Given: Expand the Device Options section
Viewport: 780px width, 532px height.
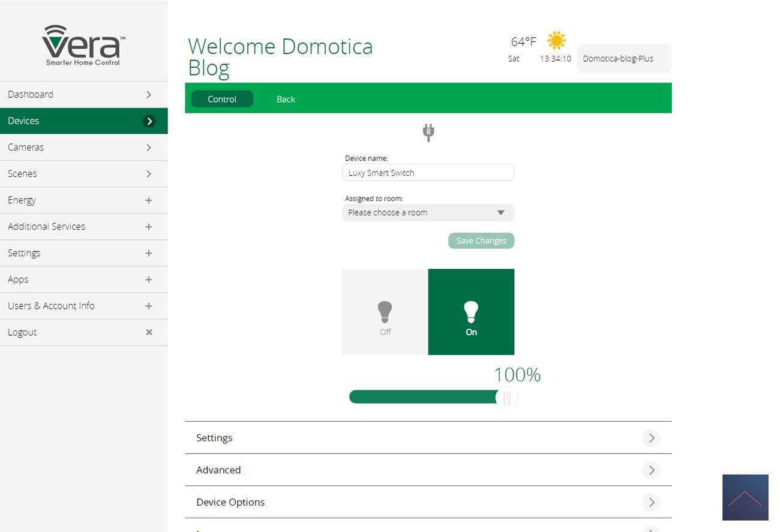Looking at the screenshot, I should click(x=428, y=503).
